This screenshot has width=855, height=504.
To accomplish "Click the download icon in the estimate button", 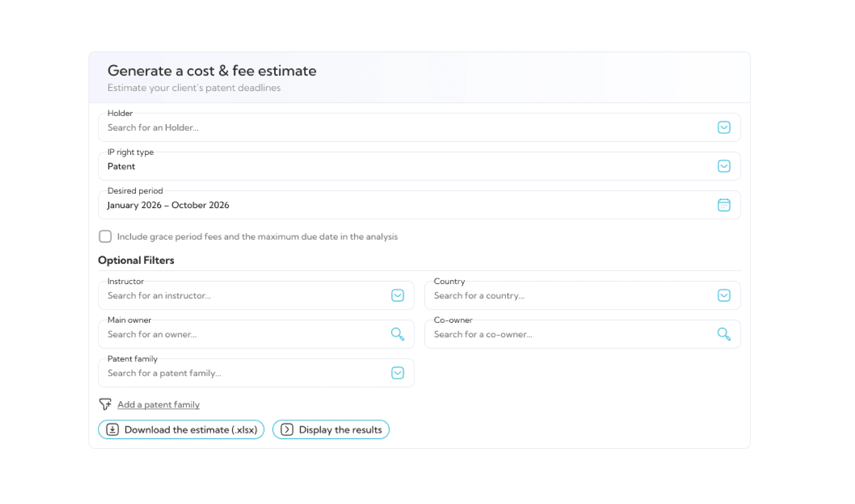I will 112,430.
